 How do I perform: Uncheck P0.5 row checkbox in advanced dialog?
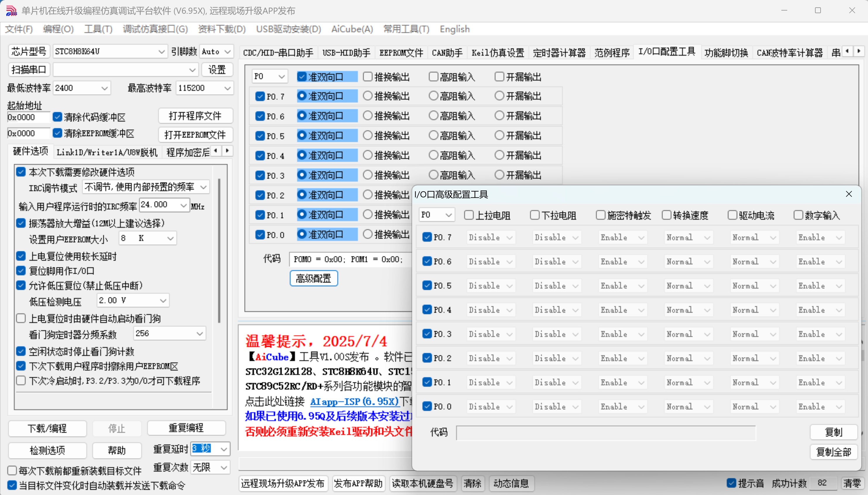point(427,285)
